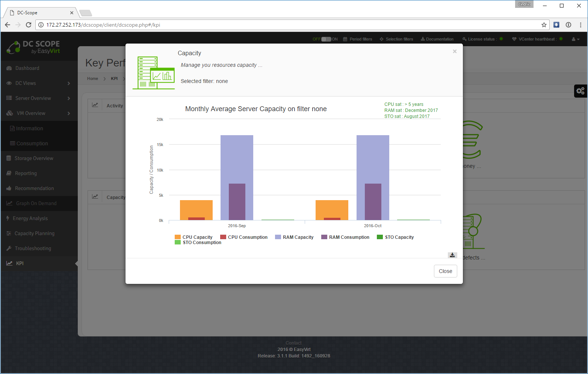Close the Capacity dialog with the X
The width and height of the screenshot is (588, 374).
[455, 51]
